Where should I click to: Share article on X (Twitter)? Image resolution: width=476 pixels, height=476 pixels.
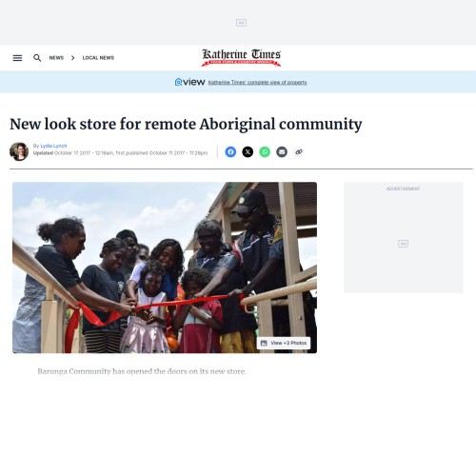click(x=248, y=152)
